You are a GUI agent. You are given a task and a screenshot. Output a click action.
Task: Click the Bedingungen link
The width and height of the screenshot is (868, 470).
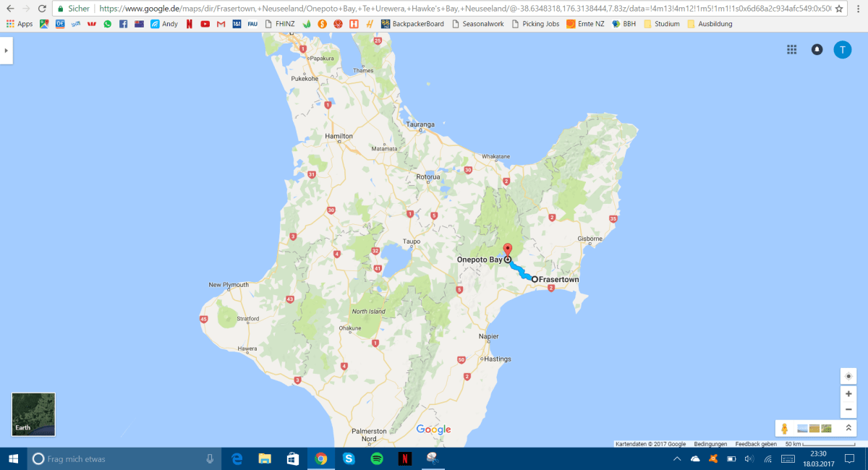pyautogui.click(x=710, y=444)
